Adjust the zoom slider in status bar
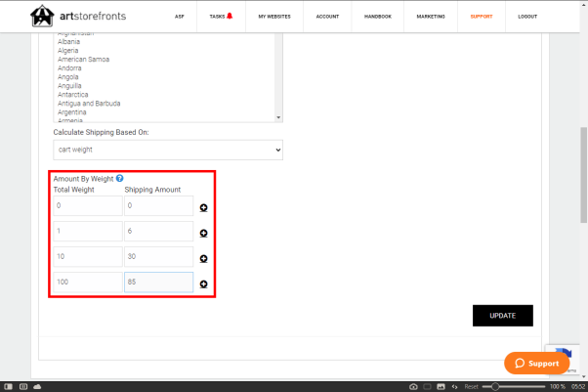Screen dimensions: 588x392 point(496,386)
